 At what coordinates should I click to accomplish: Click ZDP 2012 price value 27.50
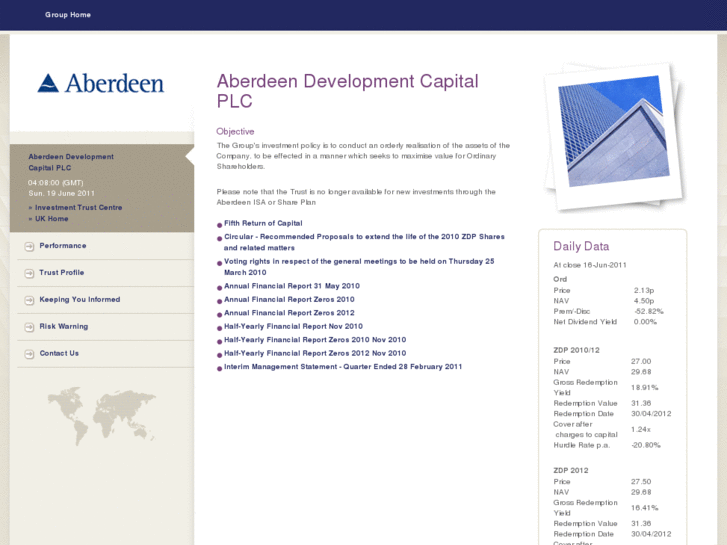[641, 481]
